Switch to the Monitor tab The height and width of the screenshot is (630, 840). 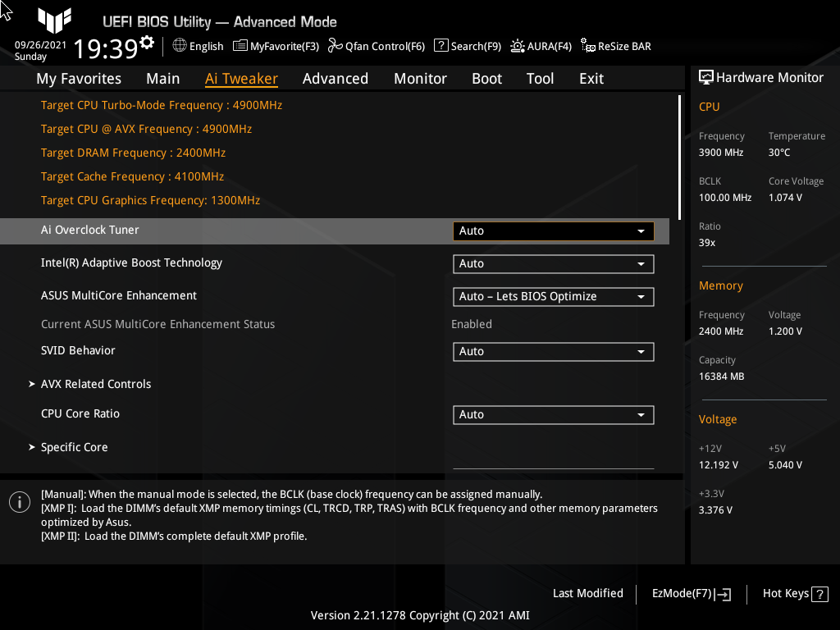coord(420,79)
